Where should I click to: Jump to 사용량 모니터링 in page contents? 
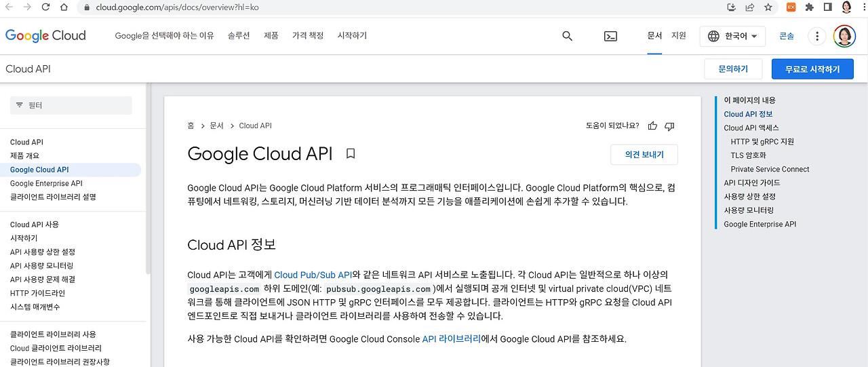(x=749, y=210)
